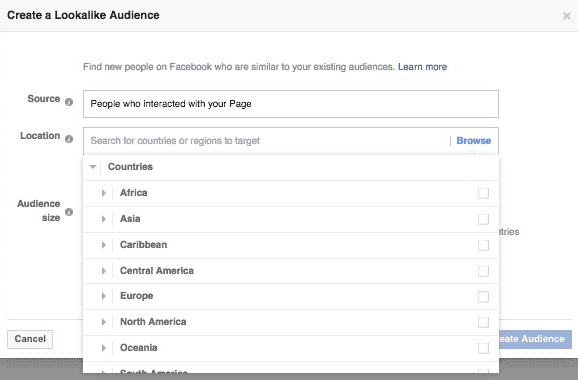Screen dimensions: 578x380
Task: Expand the Oceania region
Action: coord(104,348)
